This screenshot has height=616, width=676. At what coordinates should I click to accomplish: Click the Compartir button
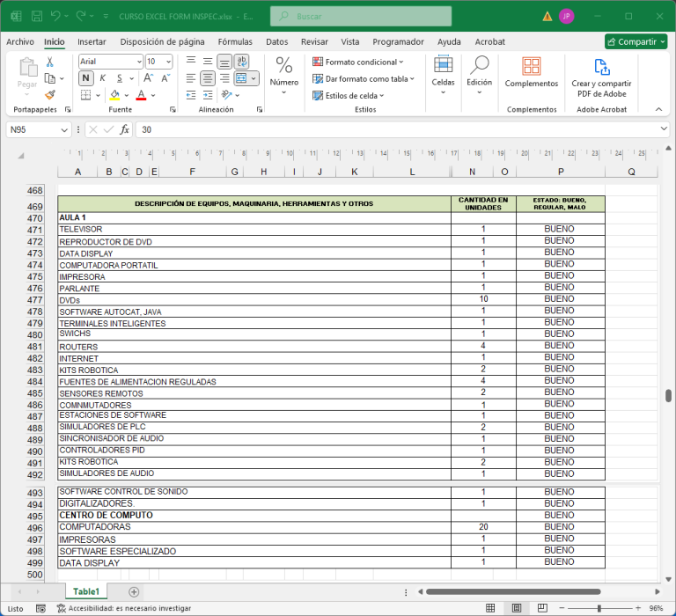point(636,41)
